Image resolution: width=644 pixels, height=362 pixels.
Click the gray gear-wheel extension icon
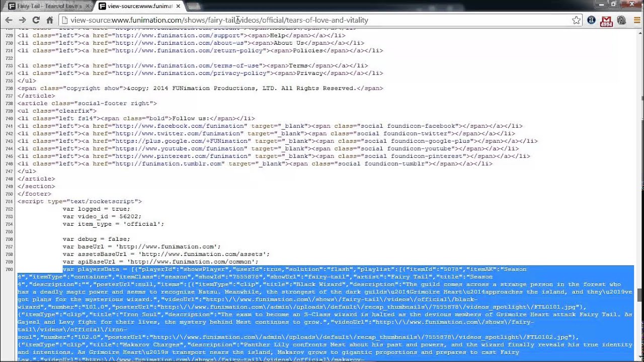[x=622, y=20]
